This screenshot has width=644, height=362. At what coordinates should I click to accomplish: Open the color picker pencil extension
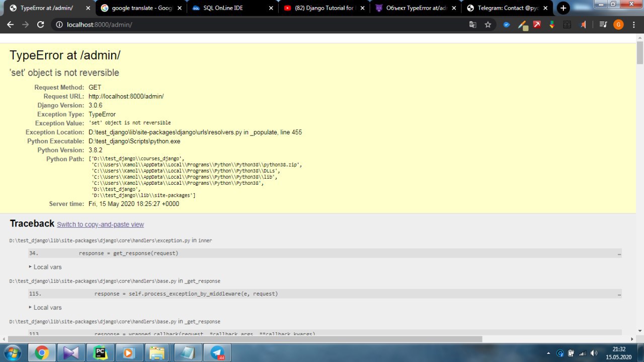point(522,25)
